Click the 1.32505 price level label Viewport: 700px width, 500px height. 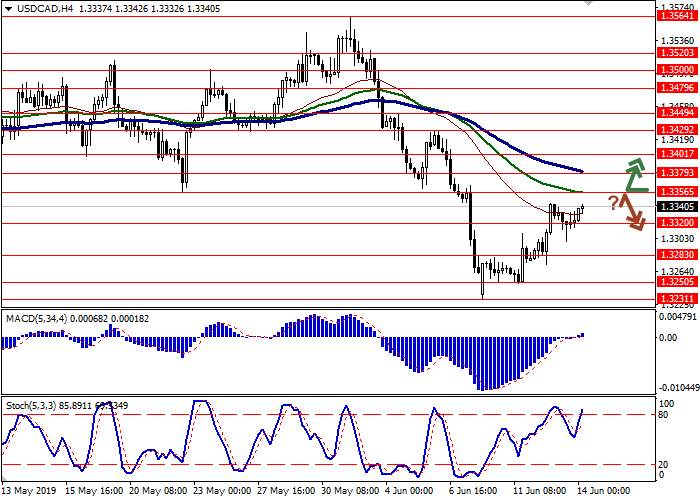tap(675, 283)
